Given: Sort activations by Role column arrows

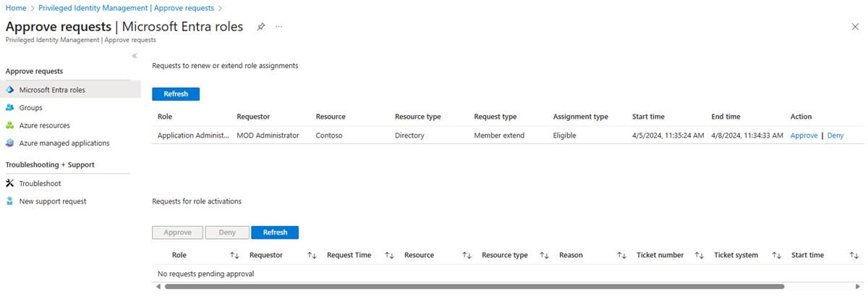Looking at the screenshot, I should (234, 256).
